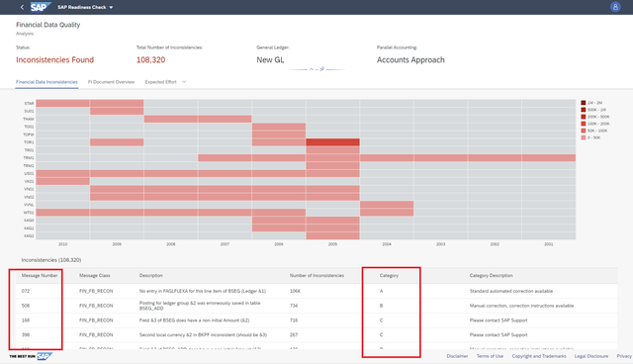Click the SAP logo in the header
The height and width of the screenshot is (364, 633).
41,7
